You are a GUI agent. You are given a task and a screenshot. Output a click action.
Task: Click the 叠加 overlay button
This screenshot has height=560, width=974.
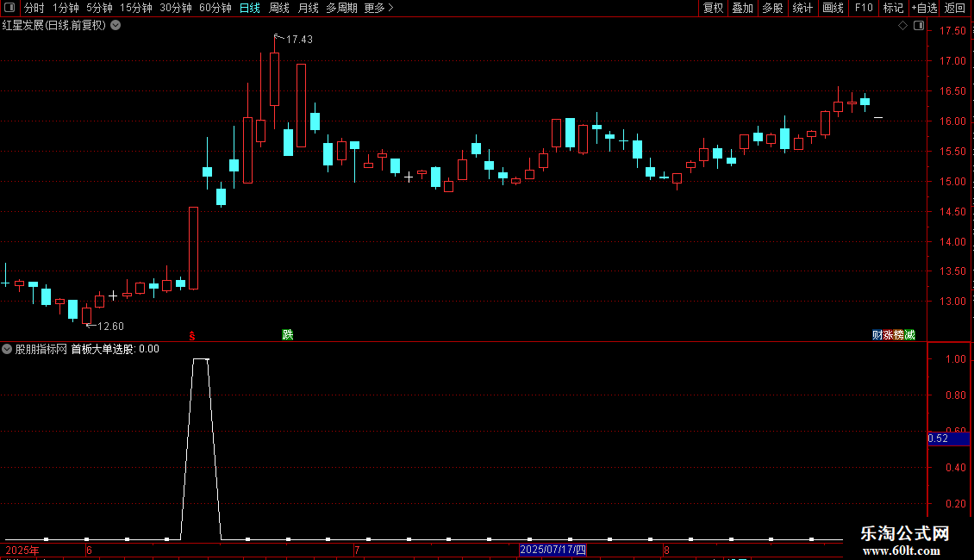pos(742,8)
